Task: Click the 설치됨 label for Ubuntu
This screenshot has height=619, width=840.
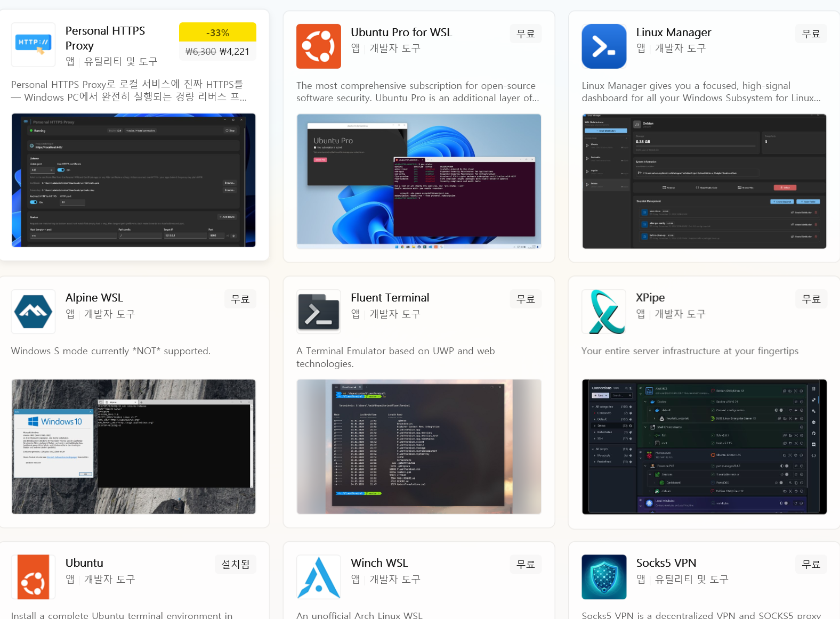Action: pyautogui.click(x=236, y=564)
